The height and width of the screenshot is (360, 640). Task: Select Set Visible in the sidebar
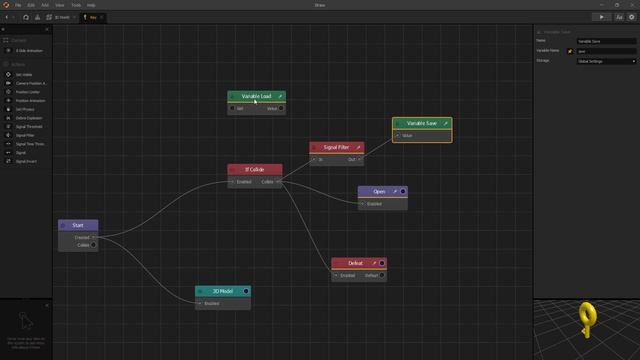coord(24,75)
